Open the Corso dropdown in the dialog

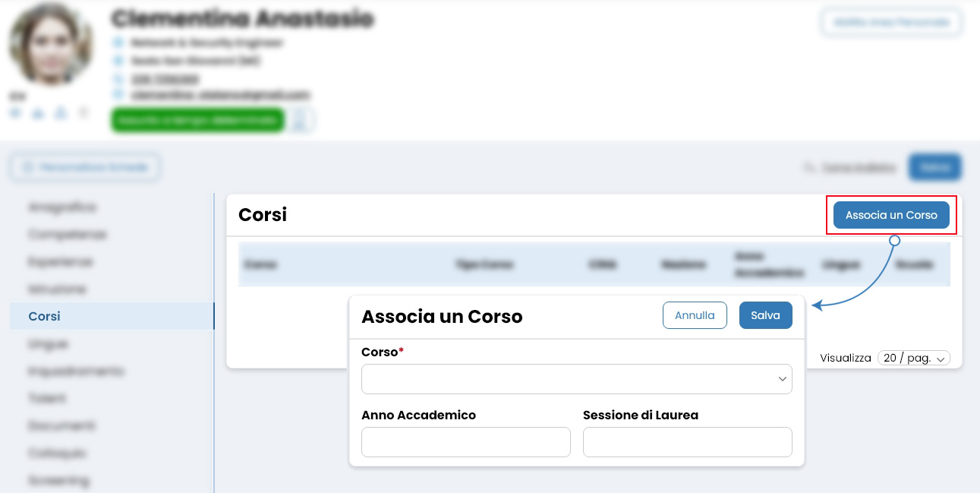tap(576, 378)
